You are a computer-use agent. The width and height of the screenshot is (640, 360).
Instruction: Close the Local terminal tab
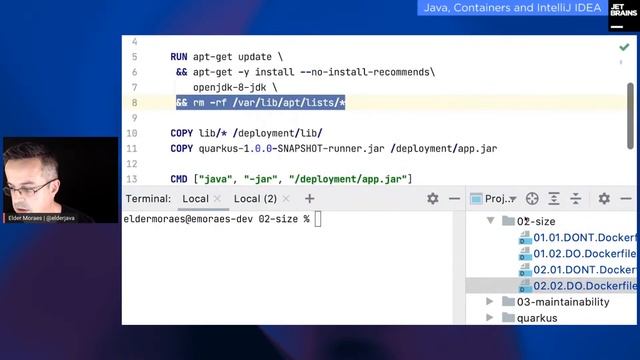217,199
